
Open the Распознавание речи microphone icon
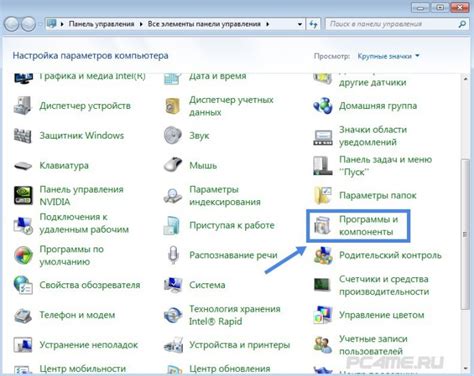173,255
